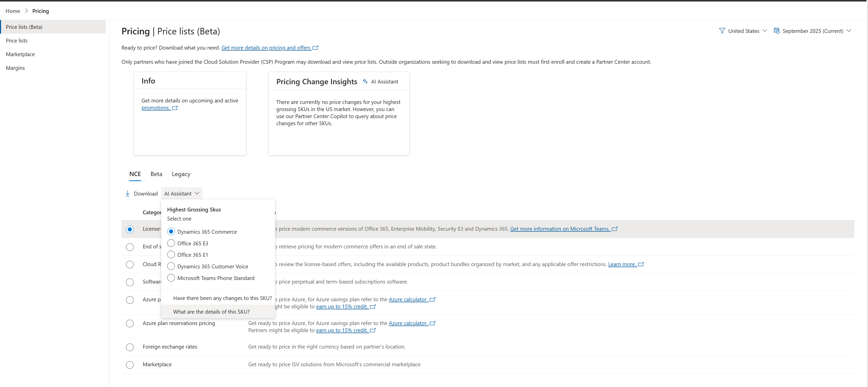Click the breadcrumb chevron after Home

click(x=26, y=11)
